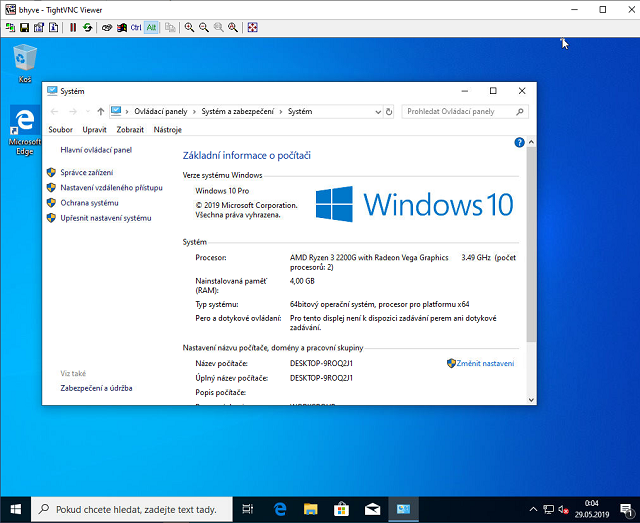Screen dimensions: 640x523
Task: Open Upřesnit nastavení systému link
Action: coord(106,218)
